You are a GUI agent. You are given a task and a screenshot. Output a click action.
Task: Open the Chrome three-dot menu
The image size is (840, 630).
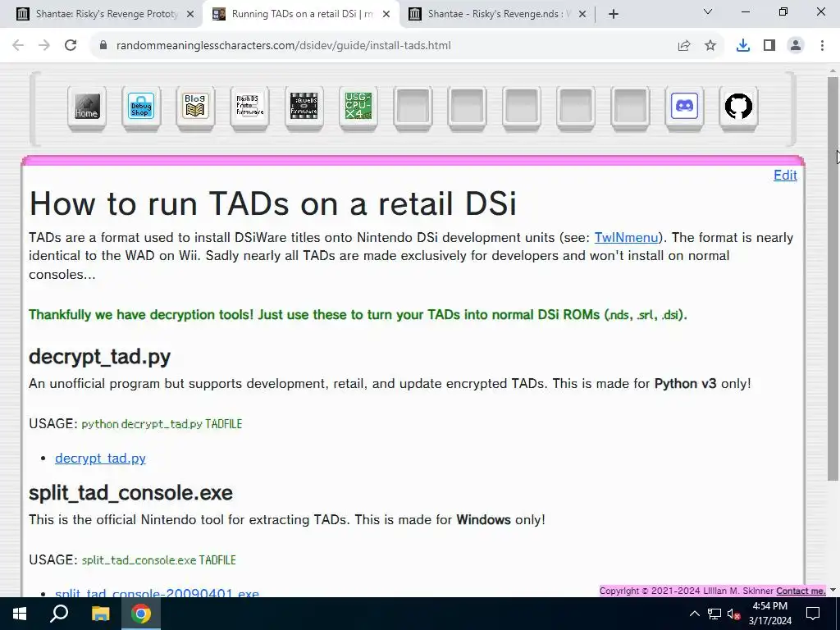tap(822, 46)
